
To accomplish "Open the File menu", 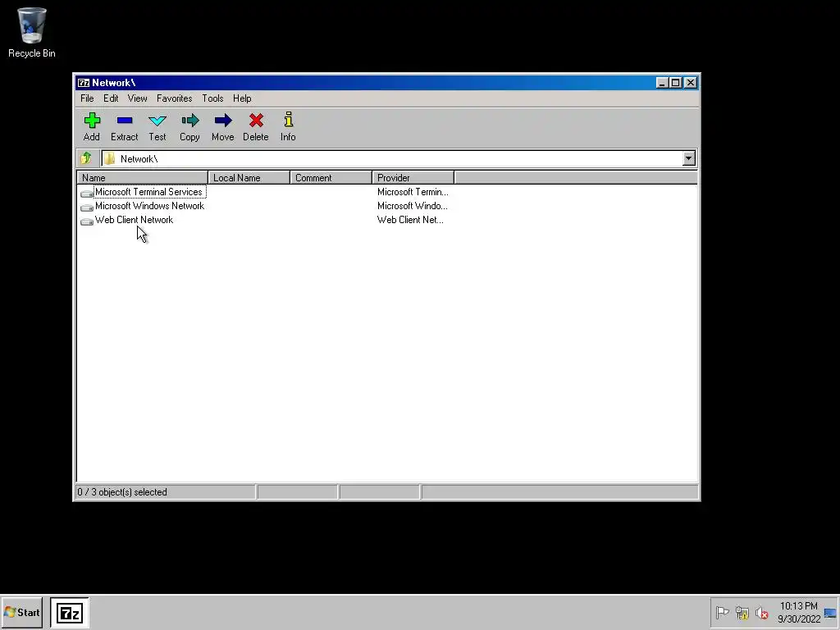I will coord(87,98).
